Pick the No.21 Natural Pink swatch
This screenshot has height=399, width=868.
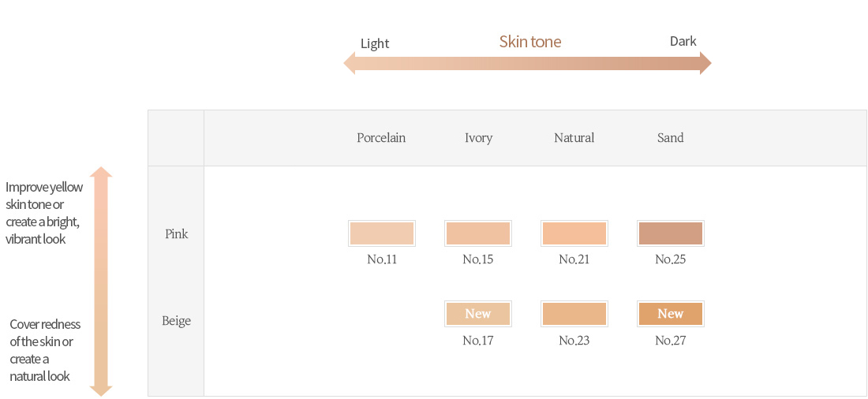(x=574, y=233)
